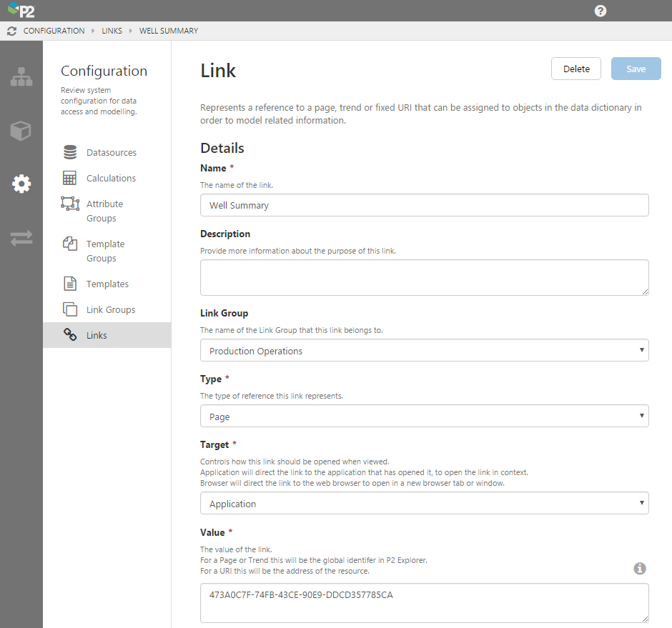672x628 pixels.
Task: Click the Save button
Action: (636, 69)
